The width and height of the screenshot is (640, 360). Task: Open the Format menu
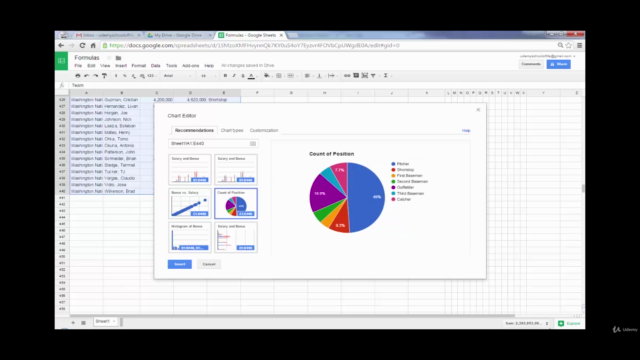click(x=138, y=65)
